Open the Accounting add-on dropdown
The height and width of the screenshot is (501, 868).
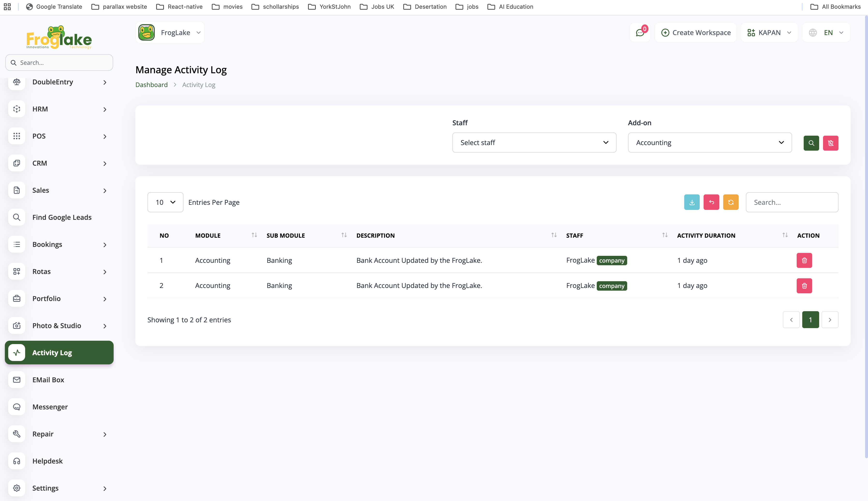coord(709,142)
